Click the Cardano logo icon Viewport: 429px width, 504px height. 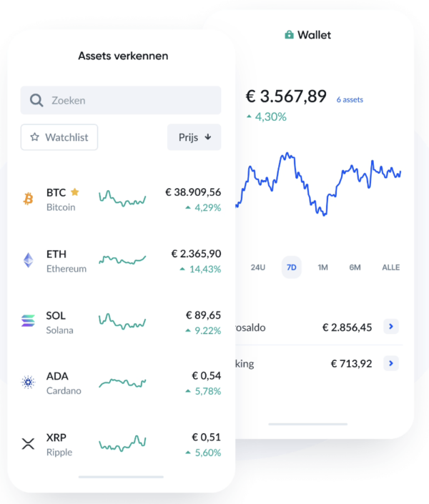click(28, 383)
